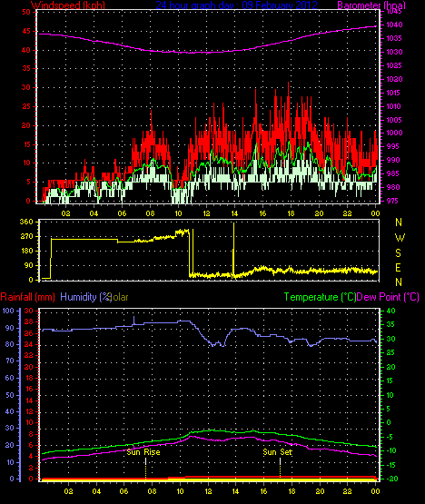The width and height of the screenshot is (425, 504).
Task: Click the '50' windspeed axis value
Action: point(26,12)
